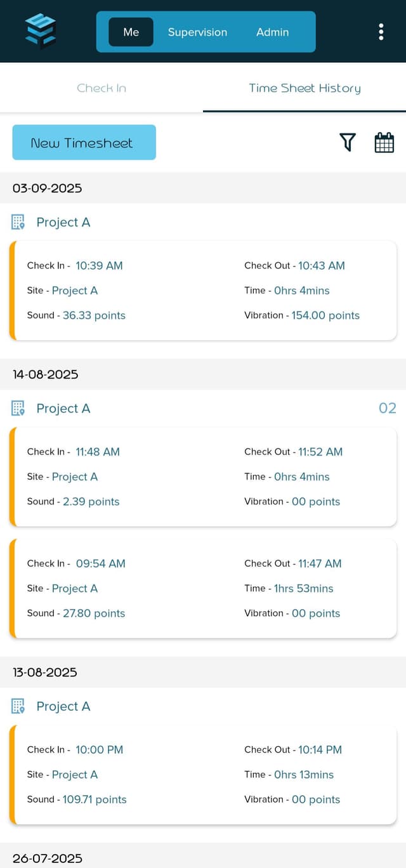
Task: Click the New Timesheet button
Action: pos(84,142)
